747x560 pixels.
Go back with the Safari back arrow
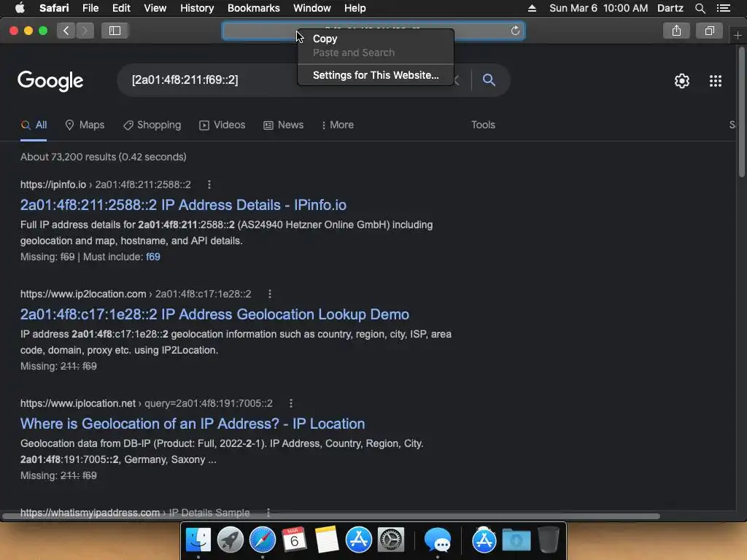pos(66,31)
